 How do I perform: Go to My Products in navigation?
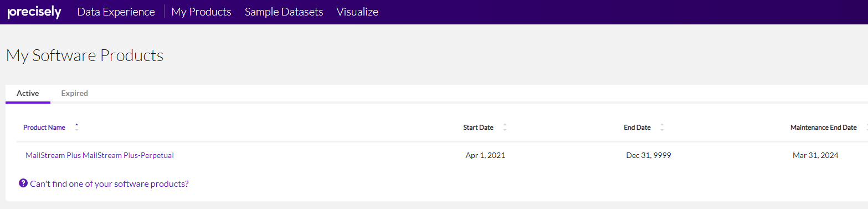point(201,12)
